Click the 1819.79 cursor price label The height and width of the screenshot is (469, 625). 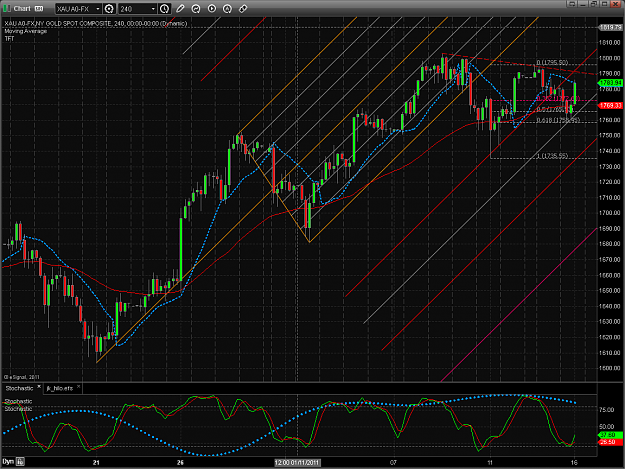tap(610, 27)
